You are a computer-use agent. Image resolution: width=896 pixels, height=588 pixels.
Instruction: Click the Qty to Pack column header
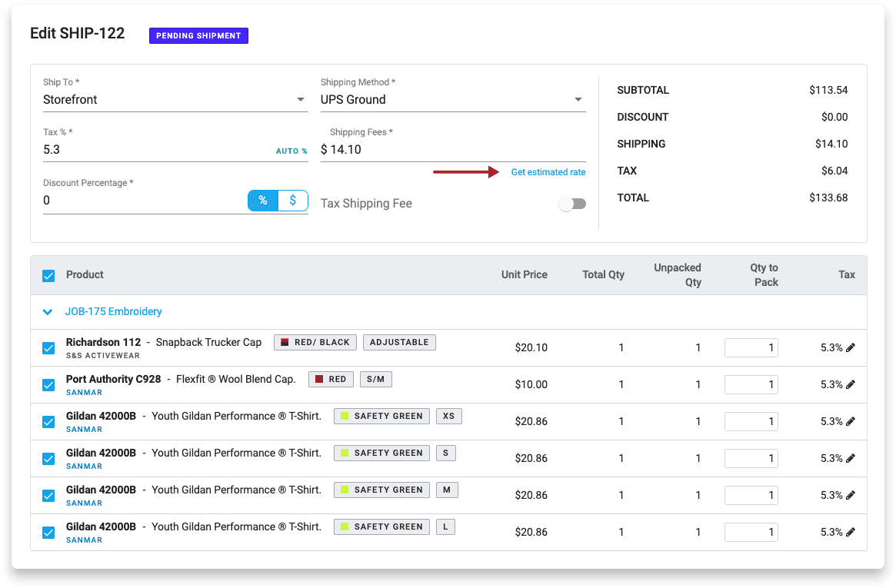coord(764,275)
